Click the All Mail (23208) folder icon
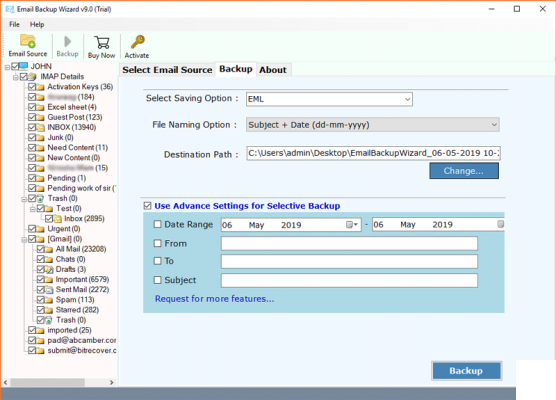 click(49, 249)
